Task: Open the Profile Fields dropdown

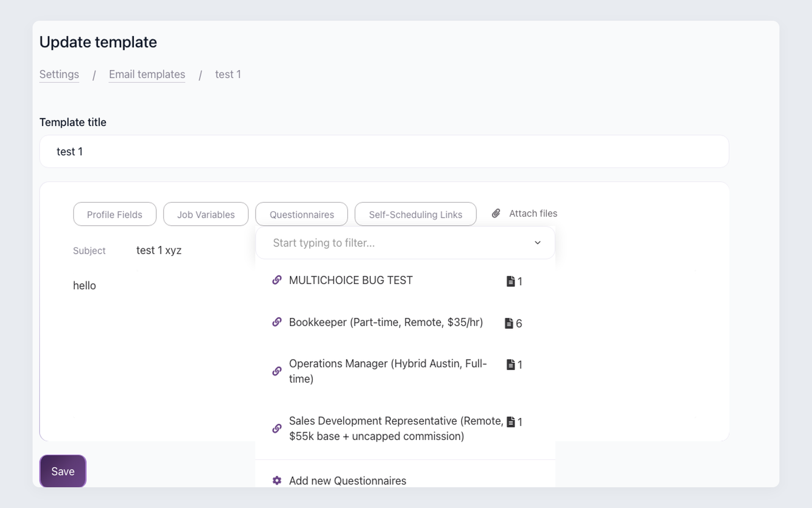Action: [115, 214]
